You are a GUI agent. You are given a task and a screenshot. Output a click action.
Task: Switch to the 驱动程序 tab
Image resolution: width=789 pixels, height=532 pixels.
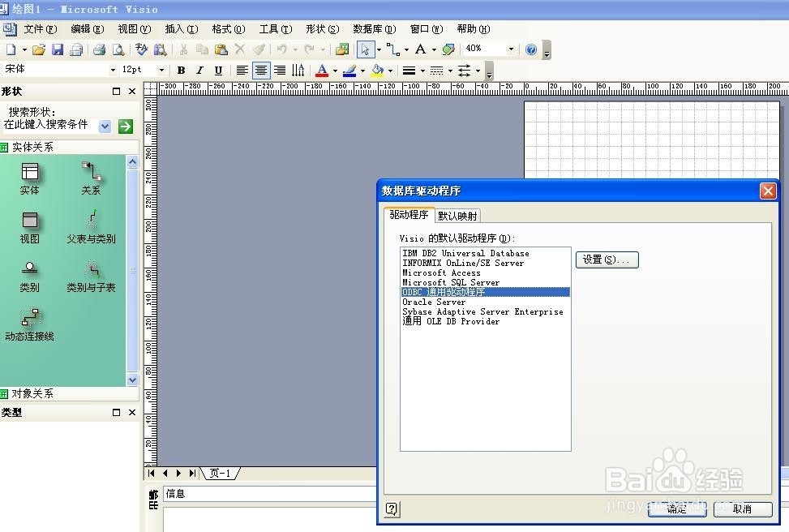click(x=409, y=214)
